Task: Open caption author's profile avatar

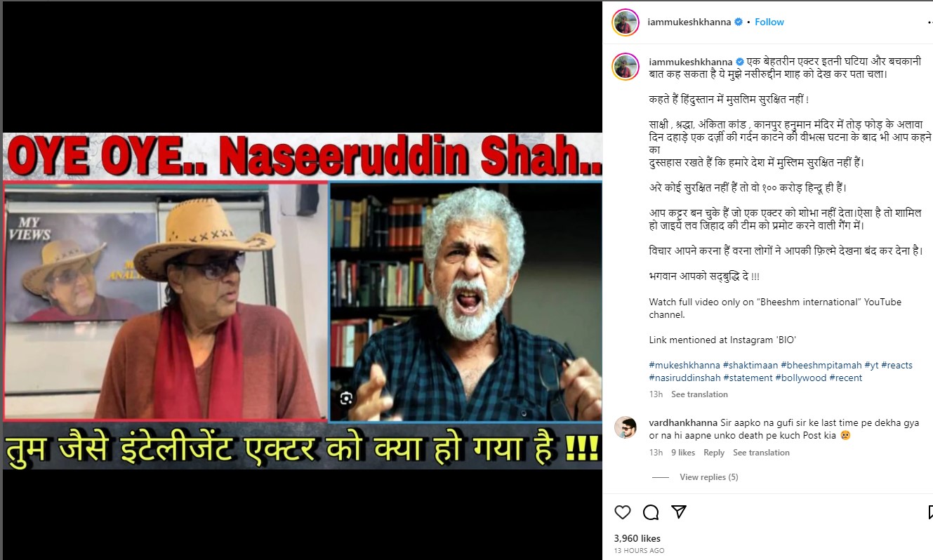Action: (x=625, y=67)
